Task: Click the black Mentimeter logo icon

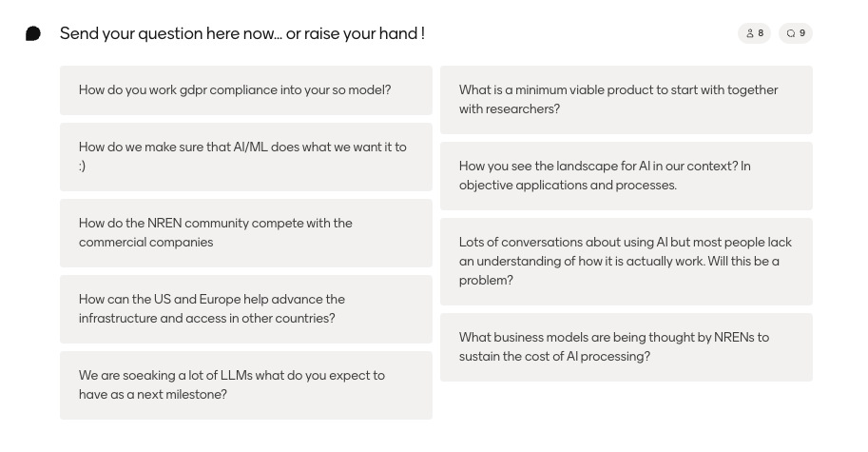Action: point(33,33)
